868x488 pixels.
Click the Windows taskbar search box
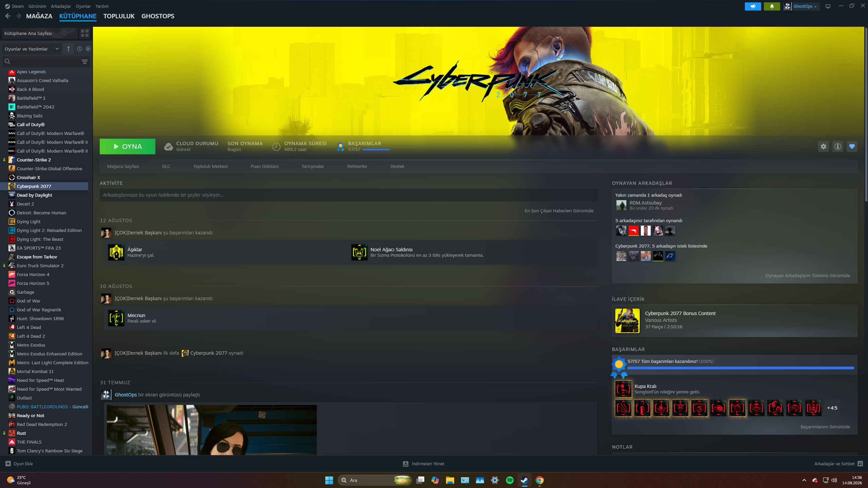[375, 480]
